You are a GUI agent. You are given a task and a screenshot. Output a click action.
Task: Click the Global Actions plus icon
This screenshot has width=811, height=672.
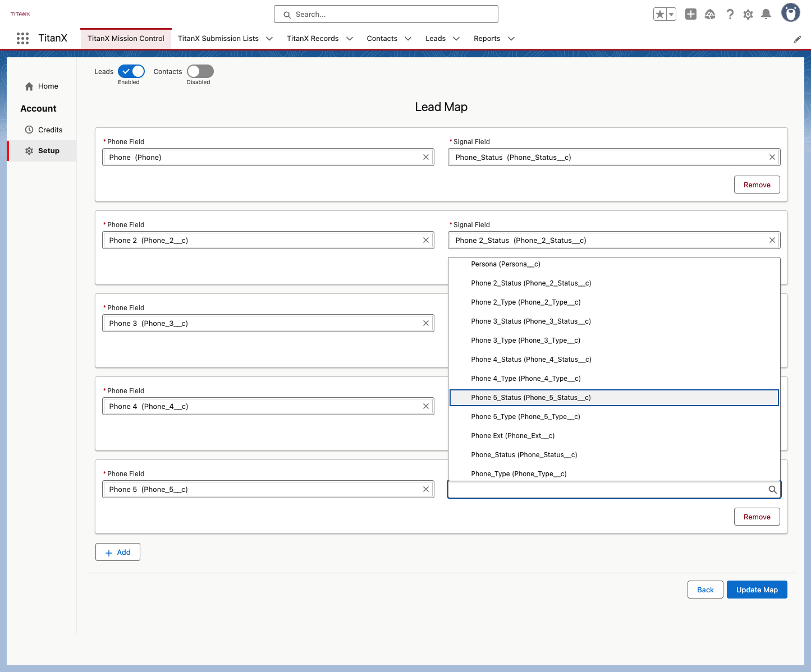[691, 14]
